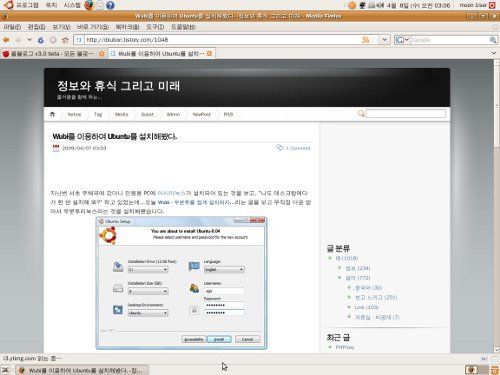Image resolution: width=500 pixels, height=375 pixels.
Task: Click the Google search input box
Action: (x=450, y=40)
